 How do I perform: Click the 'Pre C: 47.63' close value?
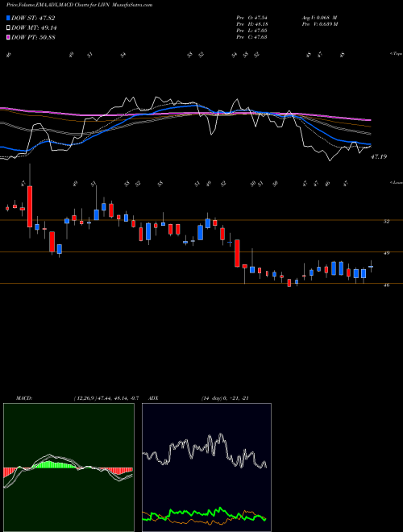(252, 37)
